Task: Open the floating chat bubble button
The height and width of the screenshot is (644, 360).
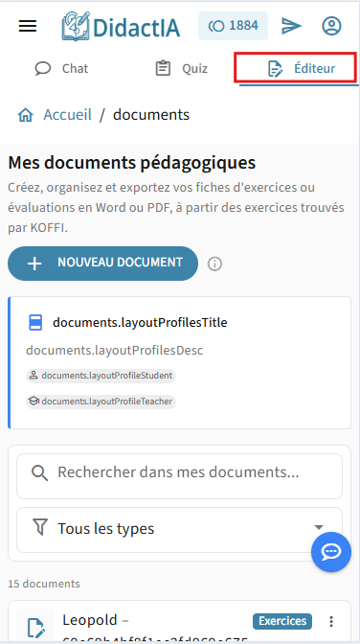Action: pyautogui.click(x=331, y=552)
